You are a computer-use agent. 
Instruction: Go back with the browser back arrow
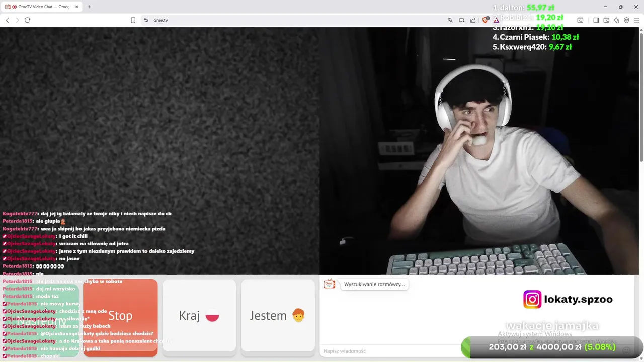point(8,20)
